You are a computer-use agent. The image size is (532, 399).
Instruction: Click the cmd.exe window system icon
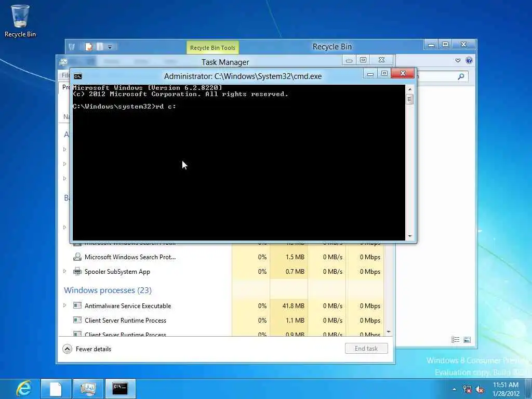[x=78, y=76]
